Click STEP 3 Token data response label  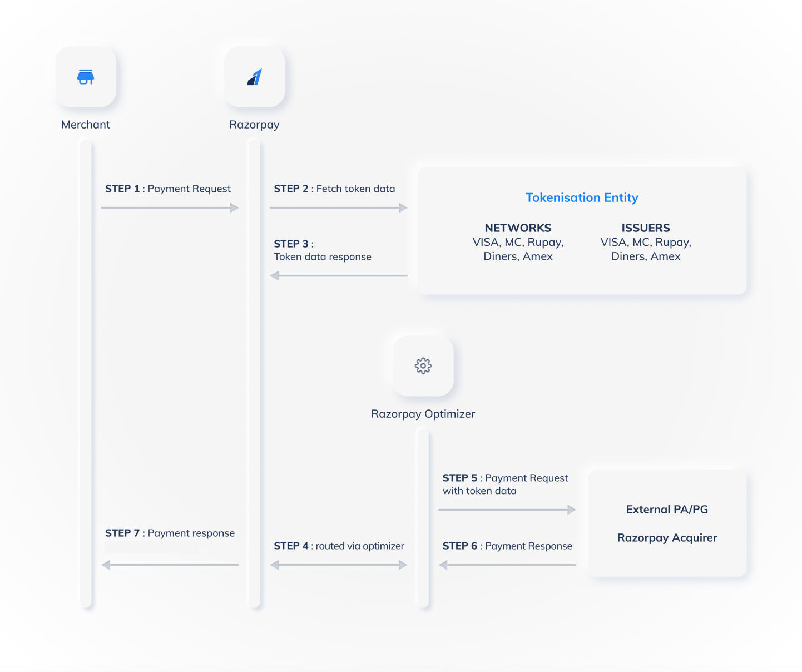coord(323,250)
